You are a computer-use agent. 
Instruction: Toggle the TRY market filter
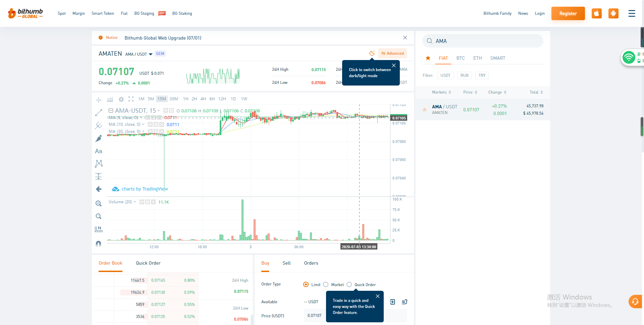click(x=482, y=75)
